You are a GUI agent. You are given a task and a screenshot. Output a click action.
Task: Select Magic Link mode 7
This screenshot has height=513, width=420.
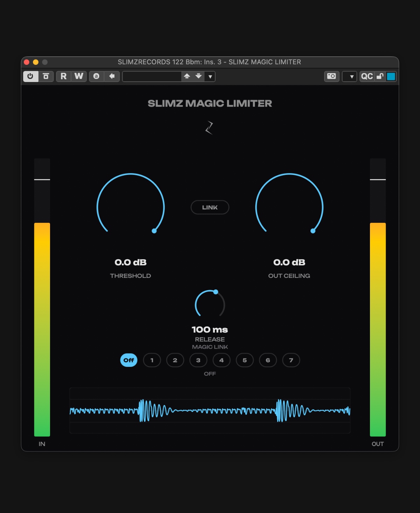tap(291, 360)
